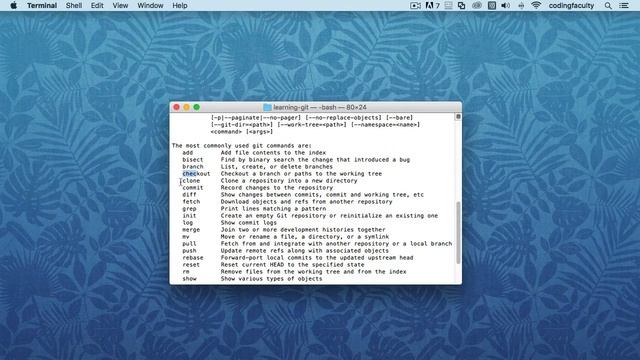Click 'Add file contents to the index' description
This screenshot has height=360, width=640.
tap(273, 153)
